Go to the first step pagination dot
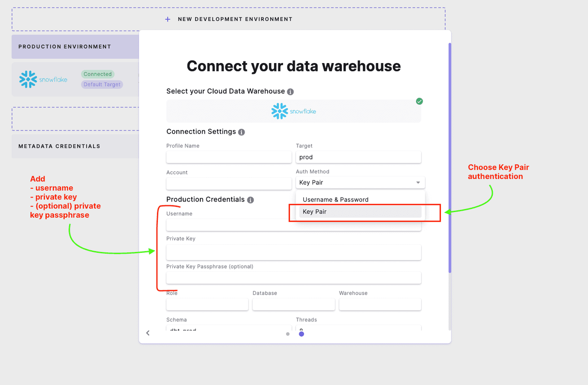 tap(288, 334)
